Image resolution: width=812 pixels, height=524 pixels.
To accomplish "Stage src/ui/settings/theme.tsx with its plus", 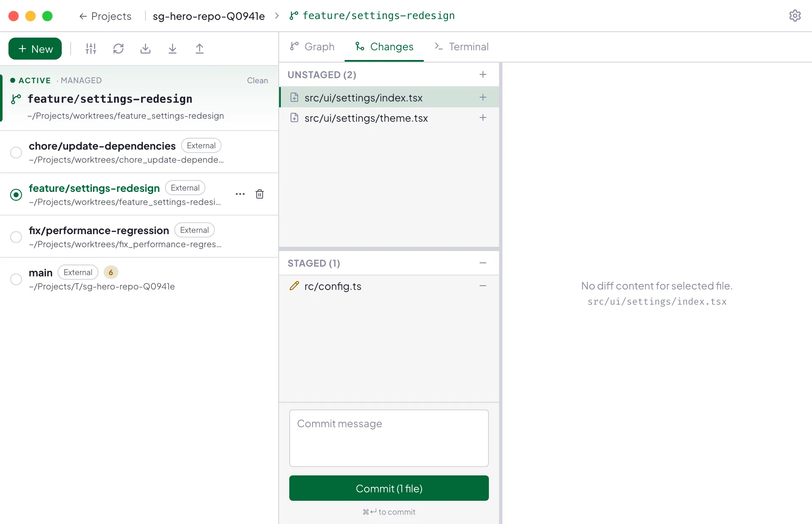I will pyautogui.click(x=483, y=117).
